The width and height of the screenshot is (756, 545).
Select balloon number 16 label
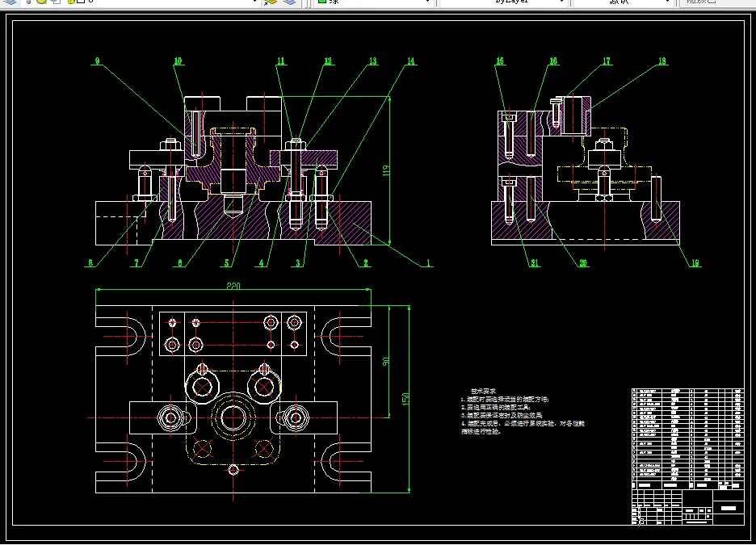tap(553, 61)
